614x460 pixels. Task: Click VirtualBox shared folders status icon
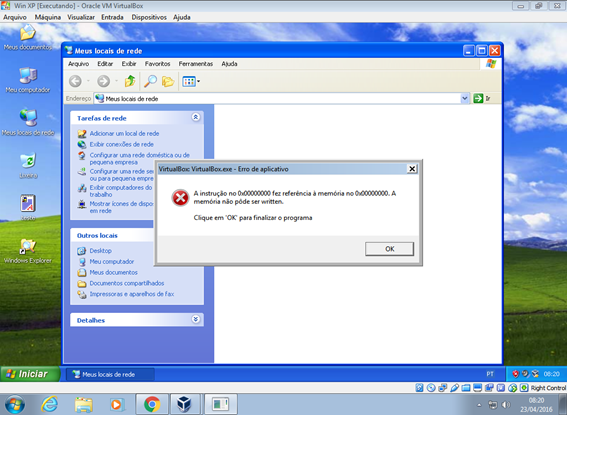click(466, 388)
